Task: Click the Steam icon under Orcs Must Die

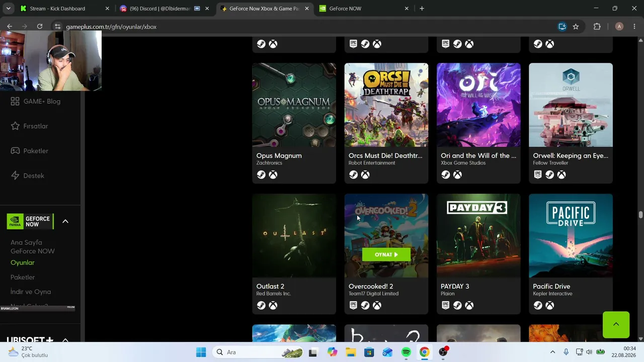Action: (353, 174)
